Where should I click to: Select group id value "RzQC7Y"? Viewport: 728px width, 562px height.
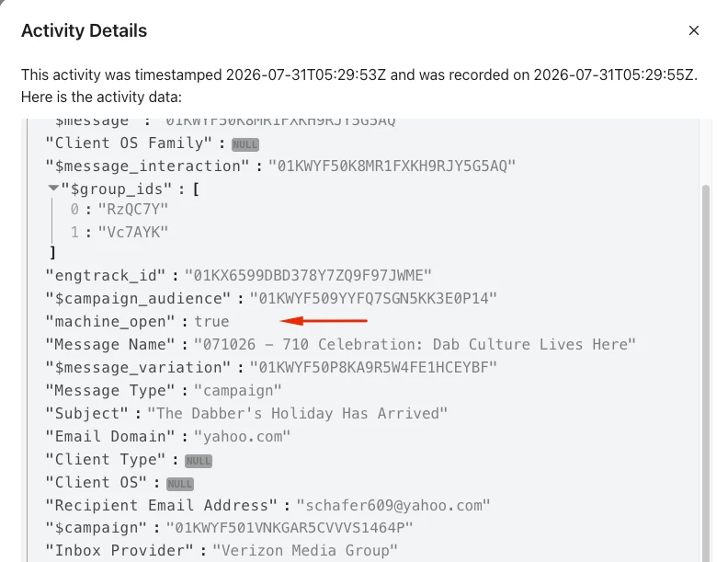tap(132, 210)
